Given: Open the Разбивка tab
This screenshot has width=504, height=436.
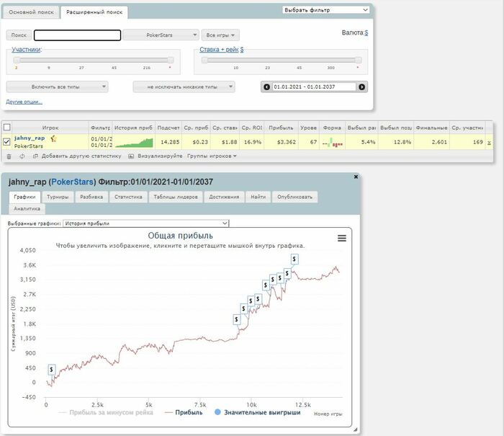Looking at the screenshot, I should [91, 197].
